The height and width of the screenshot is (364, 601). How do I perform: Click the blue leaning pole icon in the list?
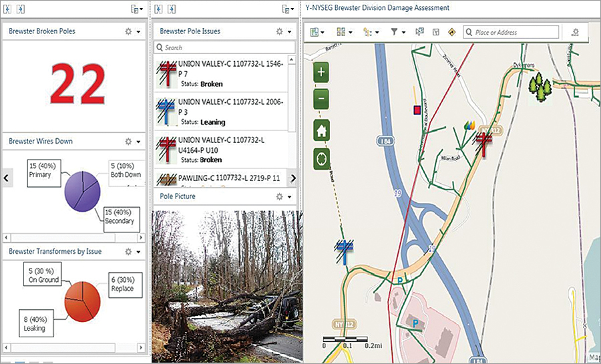tap(166, 112)
